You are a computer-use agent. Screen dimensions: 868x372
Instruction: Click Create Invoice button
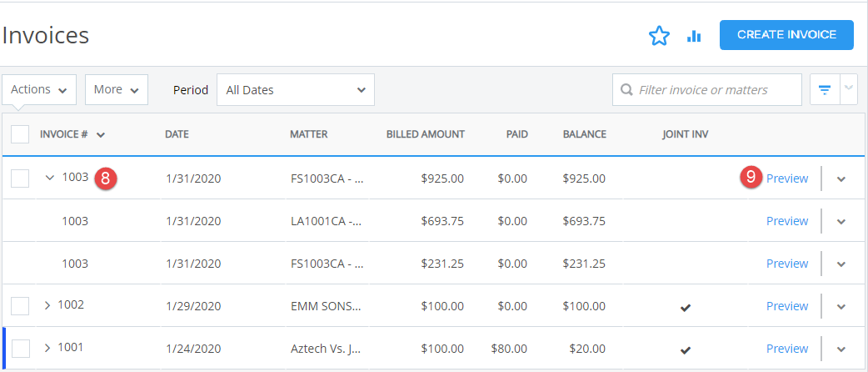click(786, 35)
